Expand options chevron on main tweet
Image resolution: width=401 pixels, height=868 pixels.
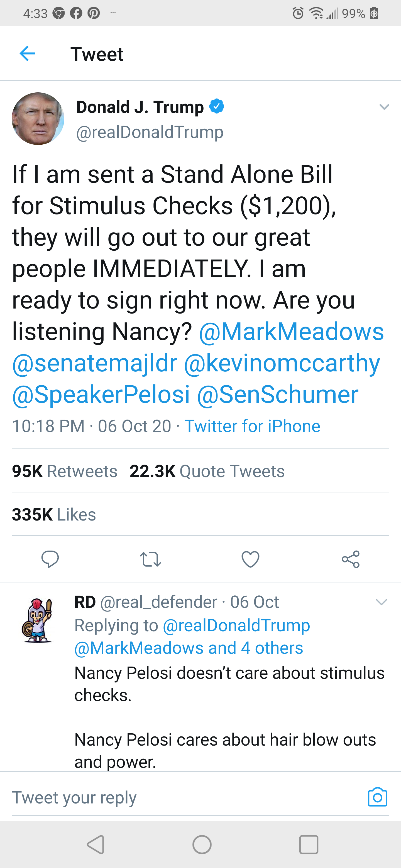point(384,107)
